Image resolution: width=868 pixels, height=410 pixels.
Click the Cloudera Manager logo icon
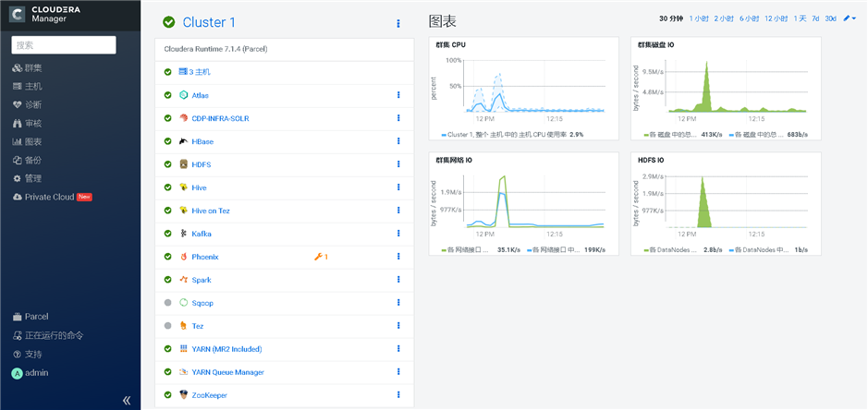coord(18,15)
